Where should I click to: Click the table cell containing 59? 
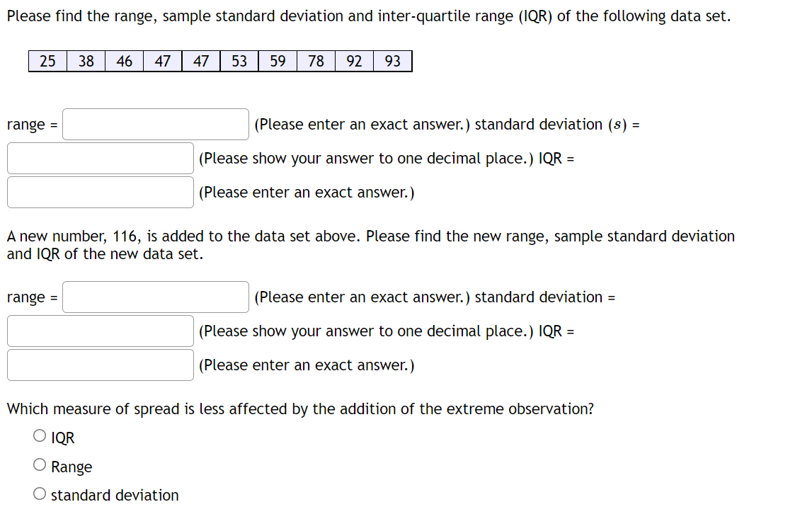(x=277, y=61)
